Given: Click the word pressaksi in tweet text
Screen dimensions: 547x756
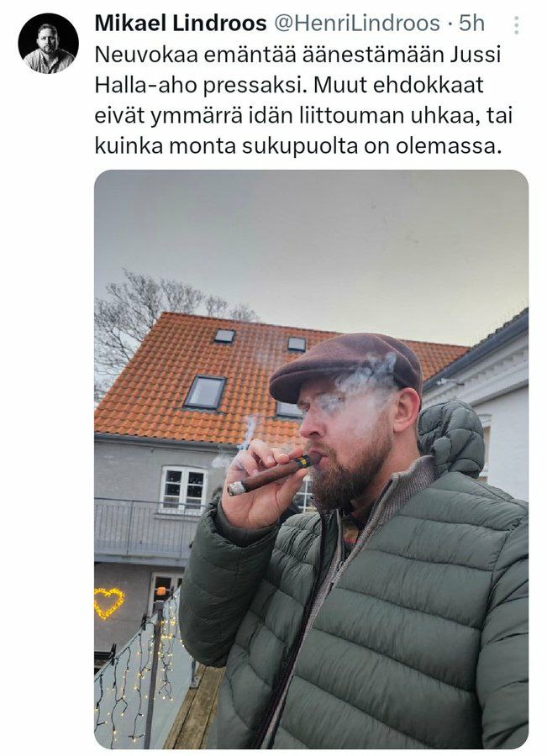Looking at the screenshot, I should pyautogui.click(x=255, y=86).
